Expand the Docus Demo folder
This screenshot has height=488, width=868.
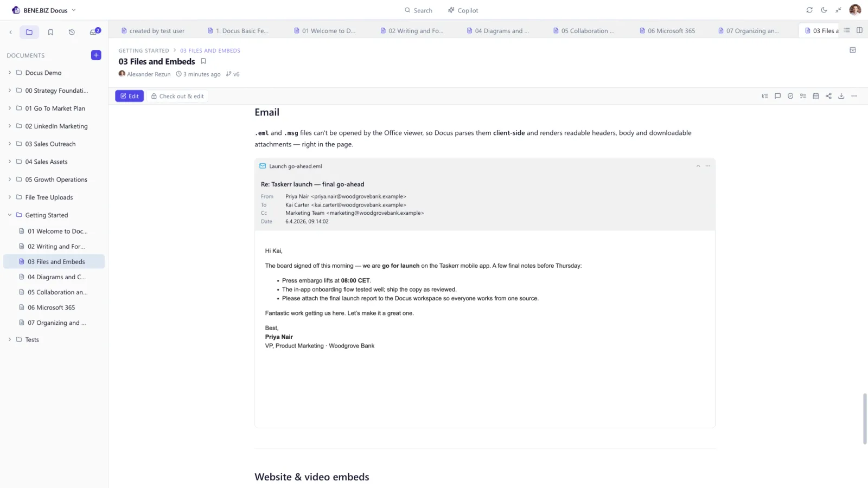[10, 73]
